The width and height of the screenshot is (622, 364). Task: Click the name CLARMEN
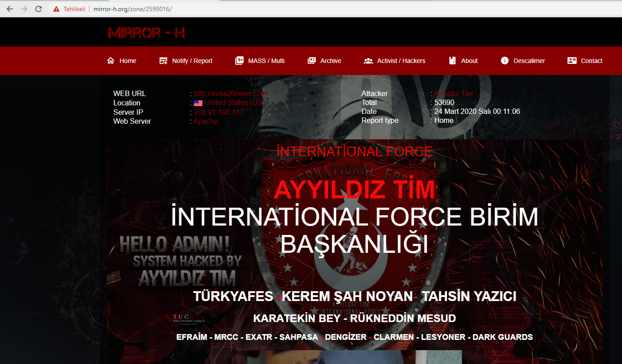point(394,337)
